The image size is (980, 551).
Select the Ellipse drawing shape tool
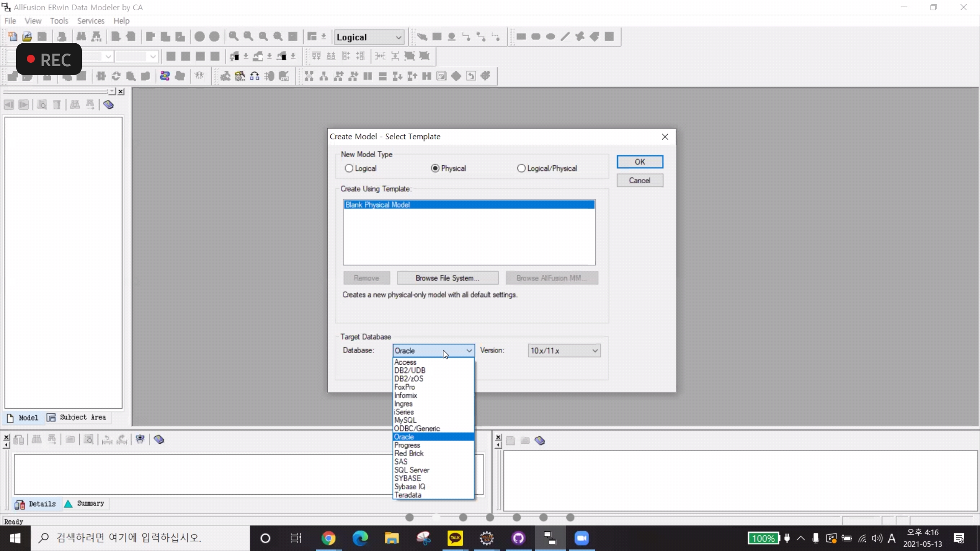click(x=550, y=37)
